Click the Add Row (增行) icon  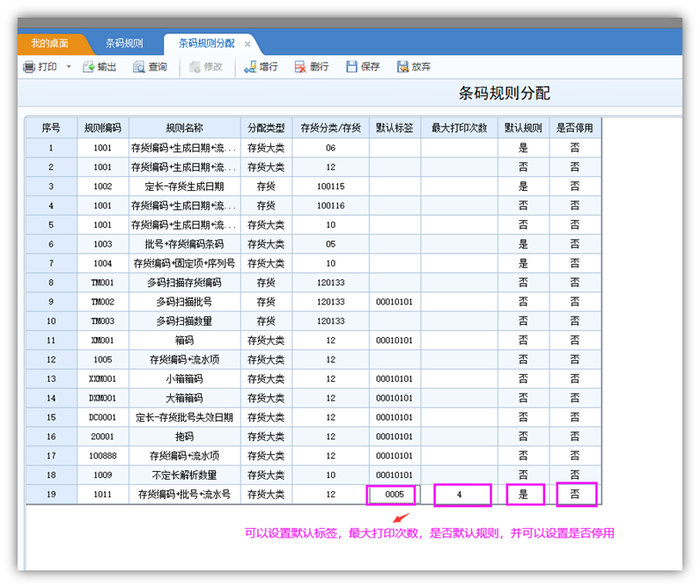[250, 67]
